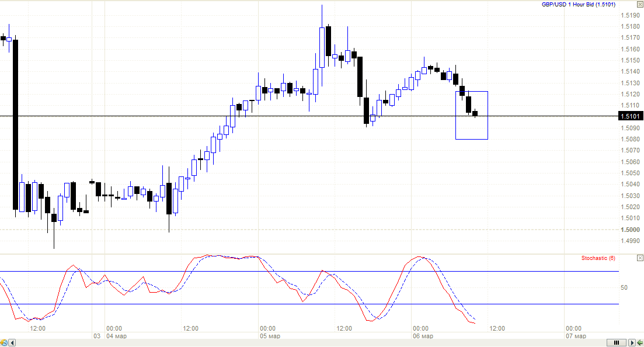
Task: Click the right scroll arrow of the chart
Action: (632, 342)
